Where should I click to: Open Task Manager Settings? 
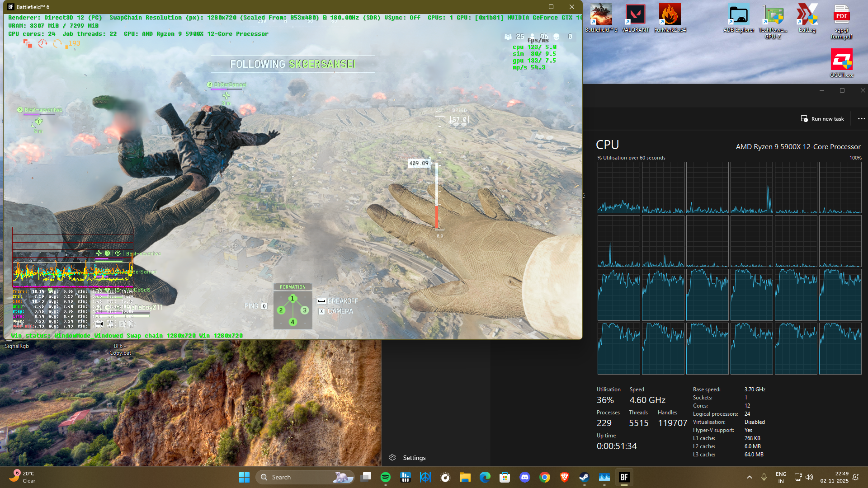point(408,458)
